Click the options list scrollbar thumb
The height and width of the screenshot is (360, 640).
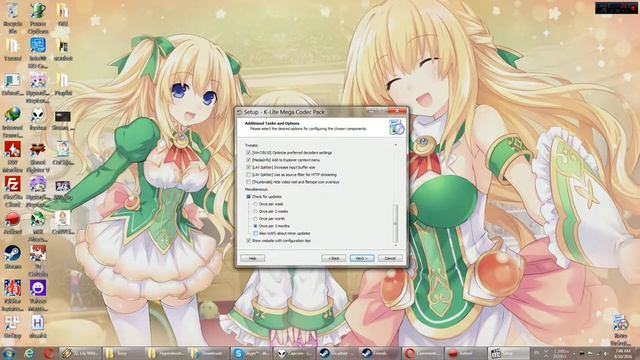tap(395, 223)
